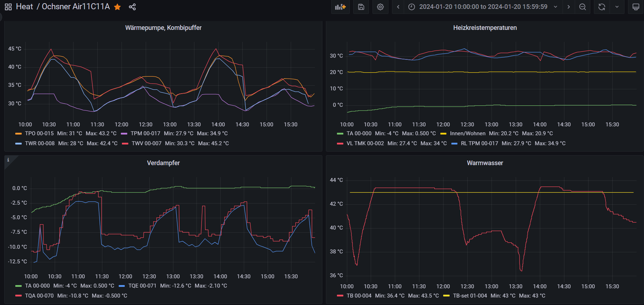Screen dimensions: 644x305
Task: Toggle TWR 00-008 series in legend
Action: 40,143
